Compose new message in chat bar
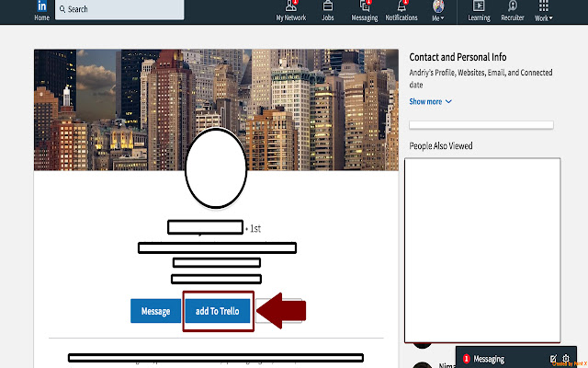This screenshot has width=588, height=368. click(x=553, y=359)
